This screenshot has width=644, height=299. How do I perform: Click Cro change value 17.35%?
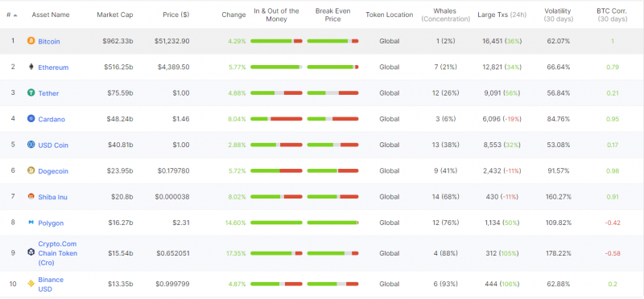(236, 253)
